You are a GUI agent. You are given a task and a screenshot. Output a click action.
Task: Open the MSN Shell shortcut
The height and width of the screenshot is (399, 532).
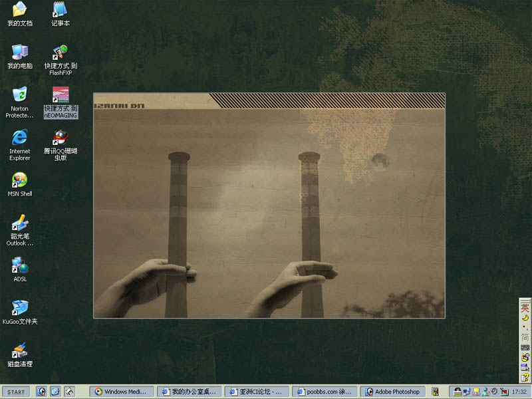(20, 180)
